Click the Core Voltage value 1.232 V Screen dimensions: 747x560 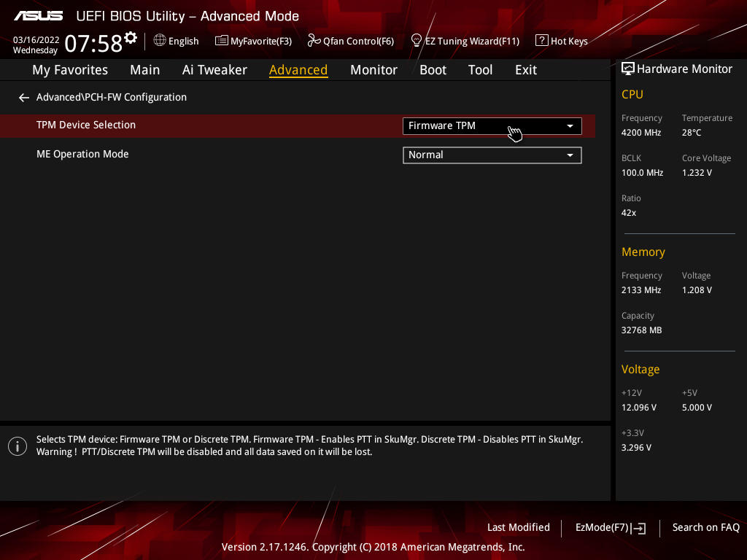697,173
